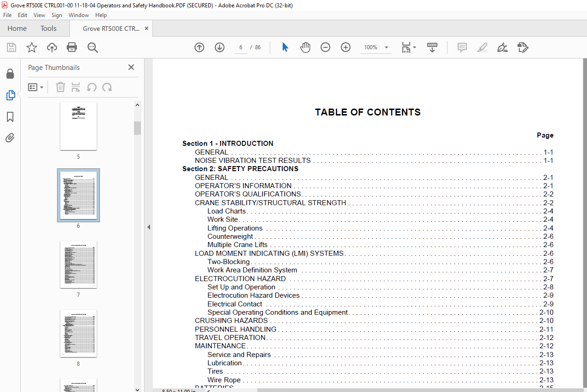The image size is (587, 392).
Task: Open the Find text magnifier icon
Action: point(93,47)
